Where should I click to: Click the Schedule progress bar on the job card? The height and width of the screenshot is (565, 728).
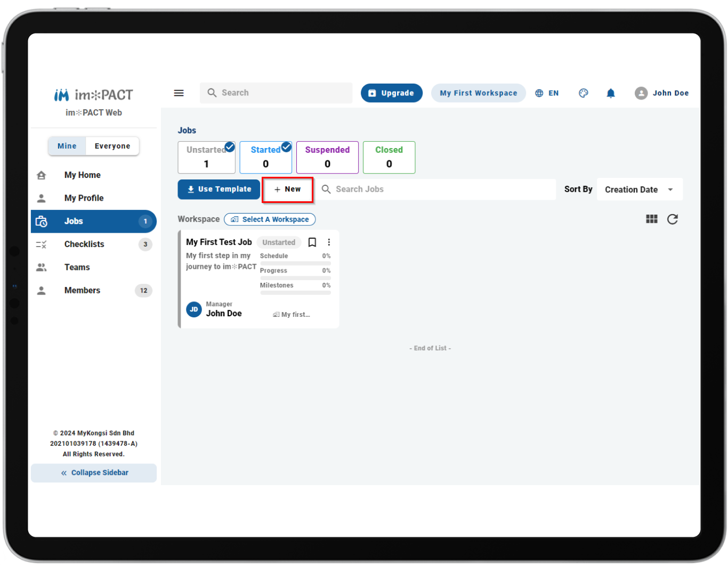pos(295,263)
